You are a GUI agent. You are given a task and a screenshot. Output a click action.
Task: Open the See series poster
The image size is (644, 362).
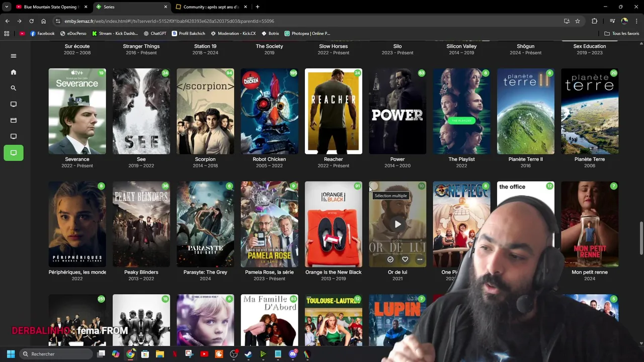coord(141,111)
